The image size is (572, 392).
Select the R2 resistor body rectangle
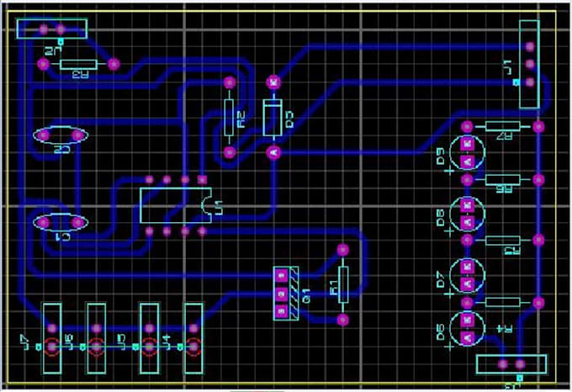pos(229,117)
